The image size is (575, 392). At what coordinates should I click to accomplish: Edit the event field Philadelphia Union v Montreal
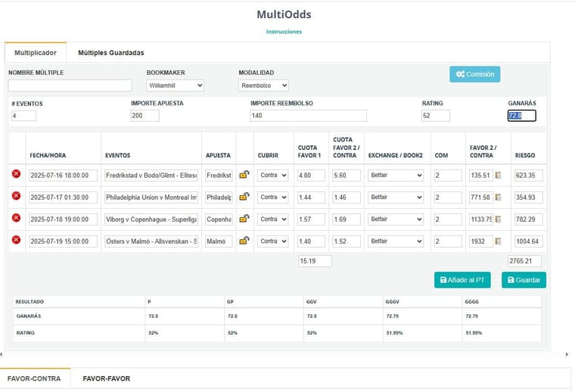(x=151, y=198)
